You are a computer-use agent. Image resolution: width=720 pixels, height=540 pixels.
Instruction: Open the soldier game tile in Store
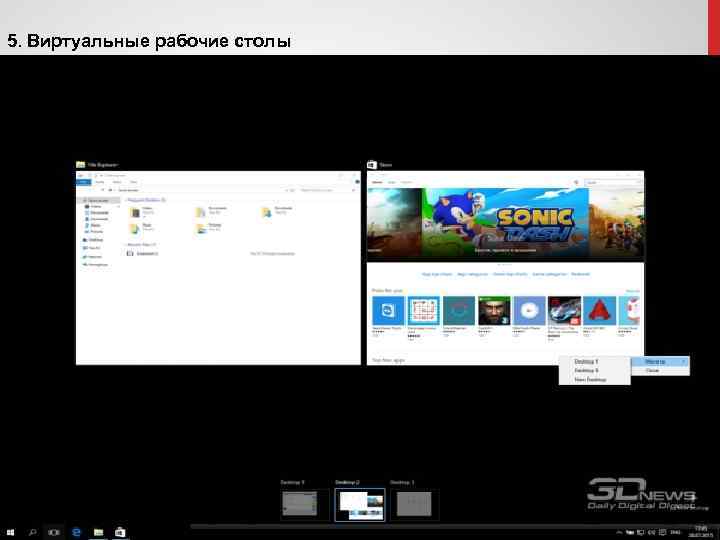coord(494,310)
